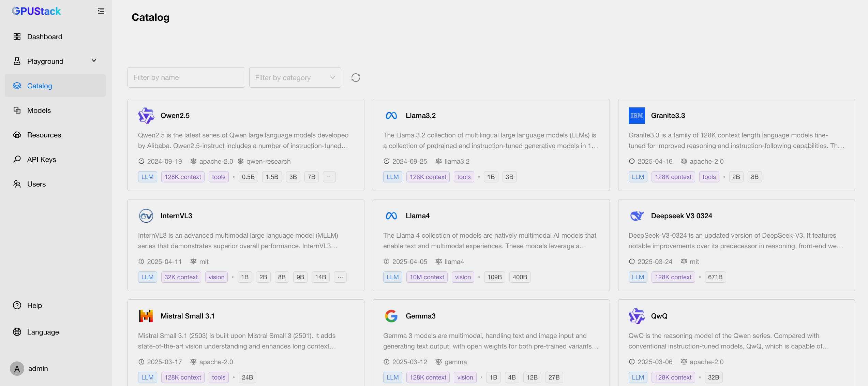Click the API Keys key icon

pos(17,159)
